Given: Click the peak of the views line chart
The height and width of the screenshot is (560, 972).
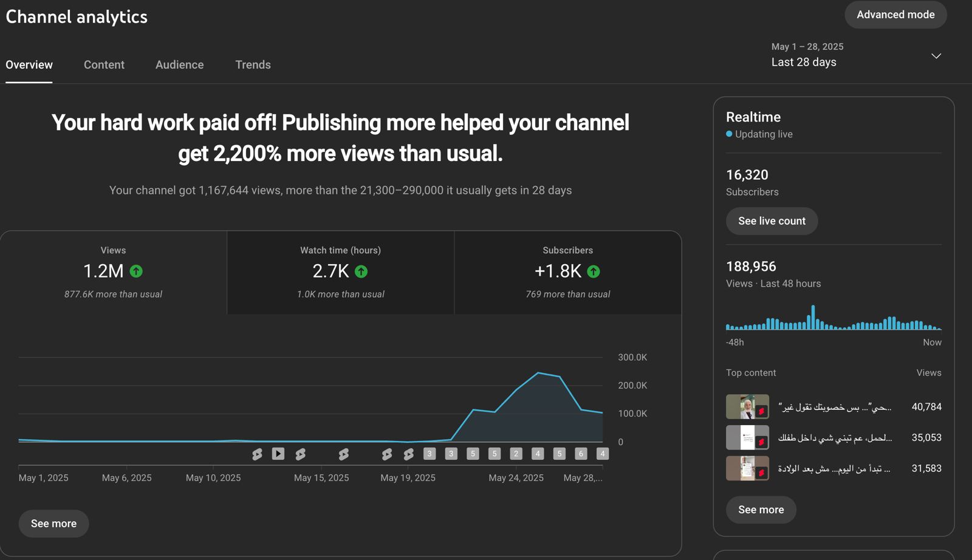Looking at the screenshot, I should (538, 373).
